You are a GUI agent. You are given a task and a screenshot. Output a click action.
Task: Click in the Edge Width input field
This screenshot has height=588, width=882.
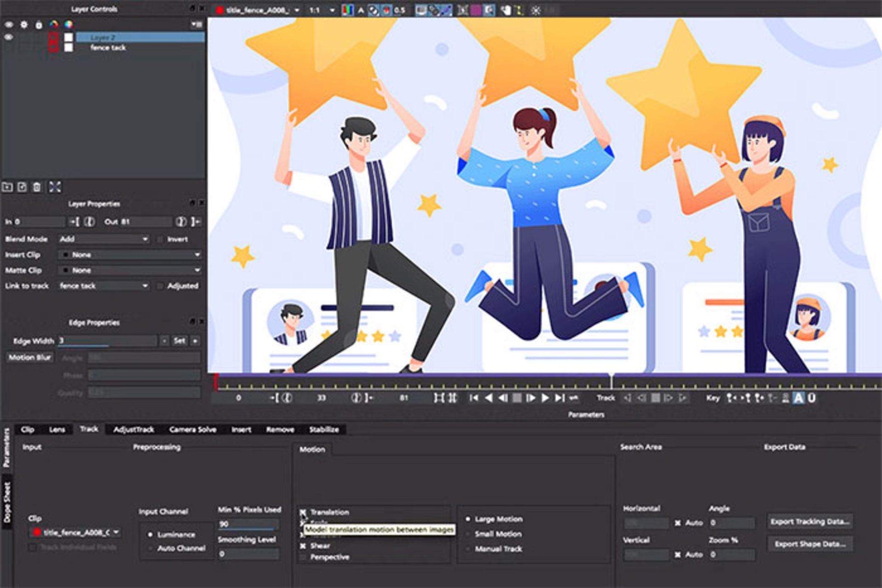107,341
